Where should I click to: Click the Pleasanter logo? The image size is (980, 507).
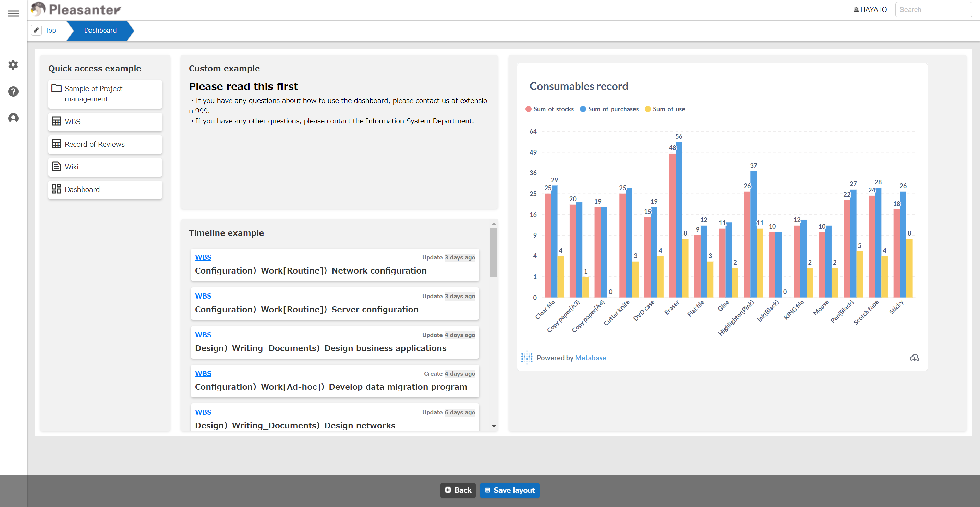pos(76,10)
